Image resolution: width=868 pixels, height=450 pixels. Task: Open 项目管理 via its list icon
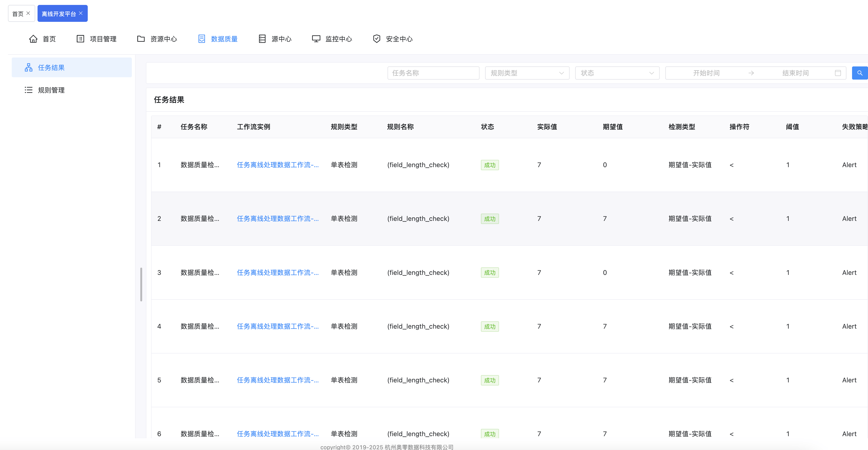(x=80, y=39)
